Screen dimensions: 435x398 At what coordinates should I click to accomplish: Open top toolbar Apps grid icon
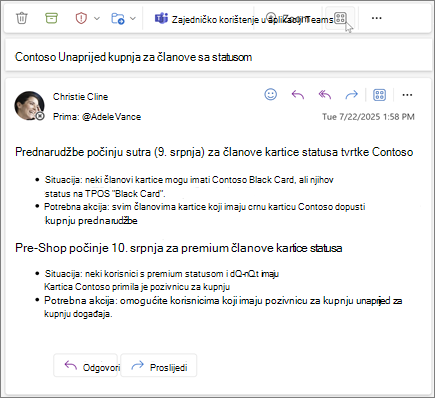pyautogui.click(x=340, y=18)
